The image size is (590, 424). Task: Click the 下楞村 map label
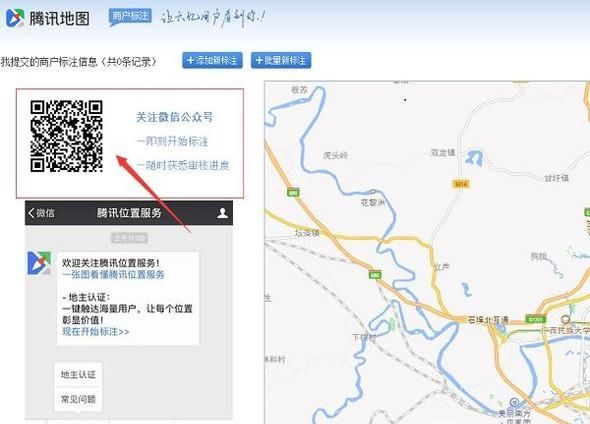[x=364, y=337]
